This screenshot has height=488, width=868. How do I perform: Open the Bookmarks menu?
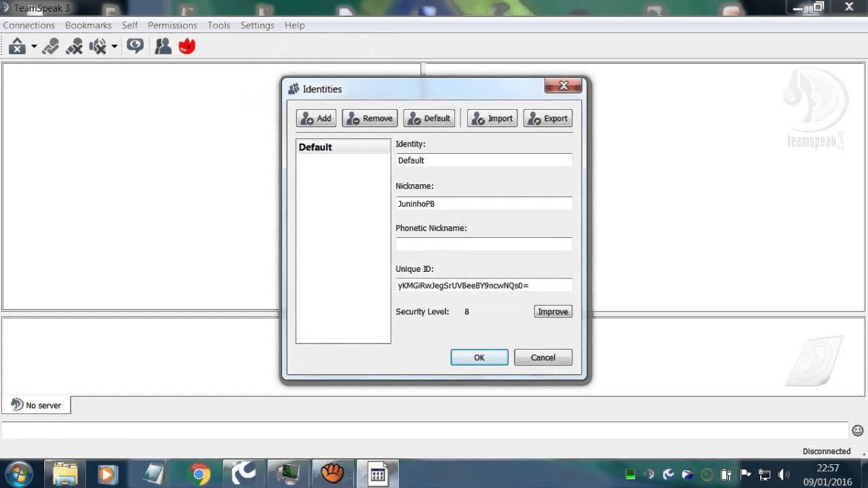click(x=88, y=25)
